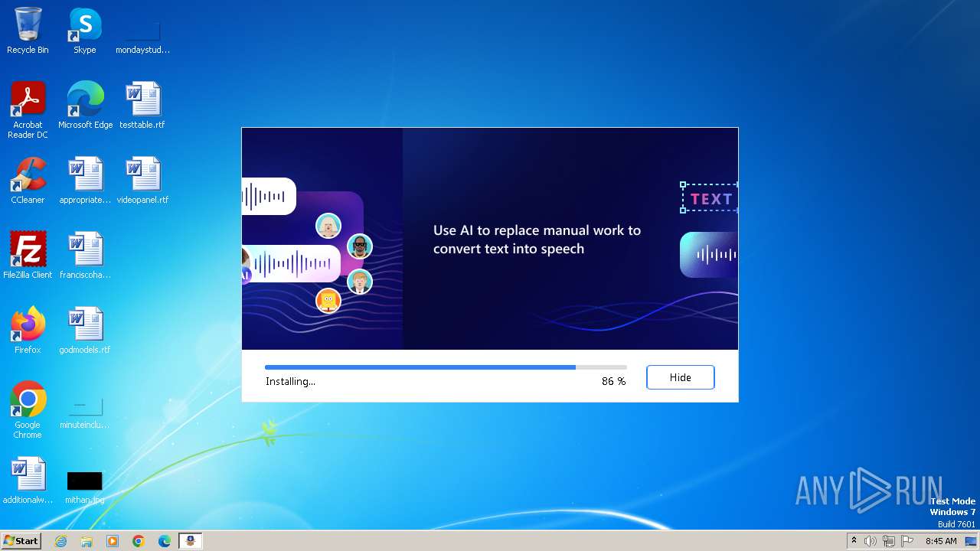Click the installation progress bar
The image size is (980, 551).
[x=446, y=367]
